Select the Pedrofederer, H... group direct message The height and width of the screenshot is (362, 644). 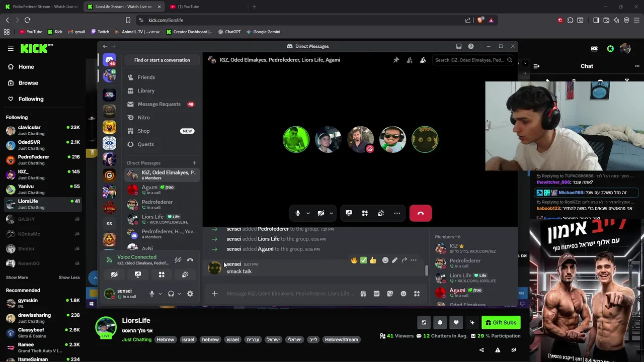point(162,234)
